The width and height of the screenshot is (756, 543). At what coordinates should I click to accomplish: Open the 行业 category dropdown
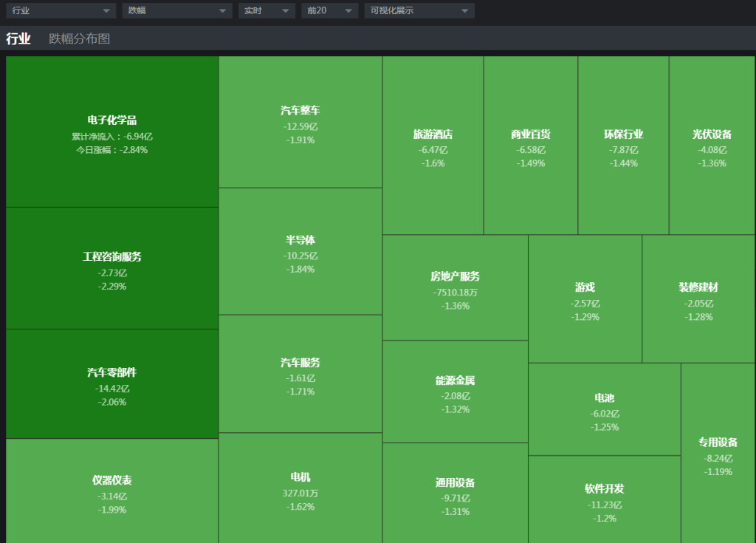(x=61, y=10)
